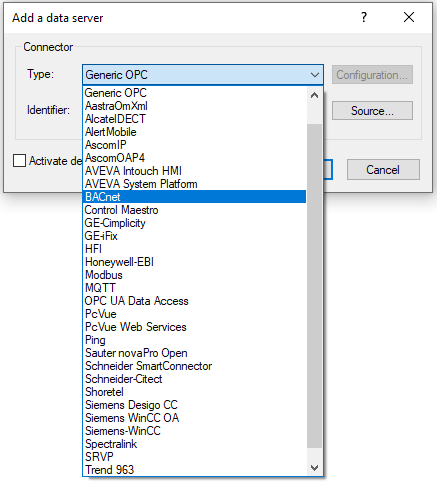Open the Source... button

pyautogui.click(x=372, y=111)
